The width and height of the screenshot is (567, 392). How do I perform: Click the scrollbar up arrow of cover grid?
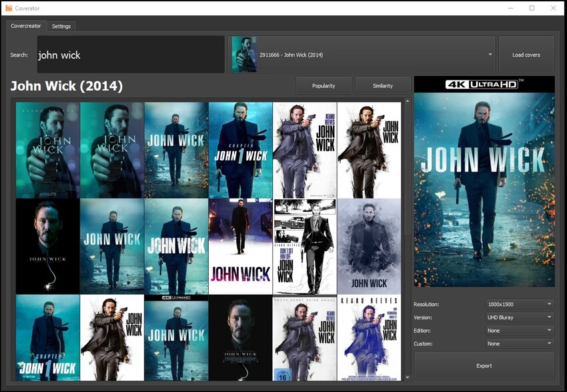[408, 101]
